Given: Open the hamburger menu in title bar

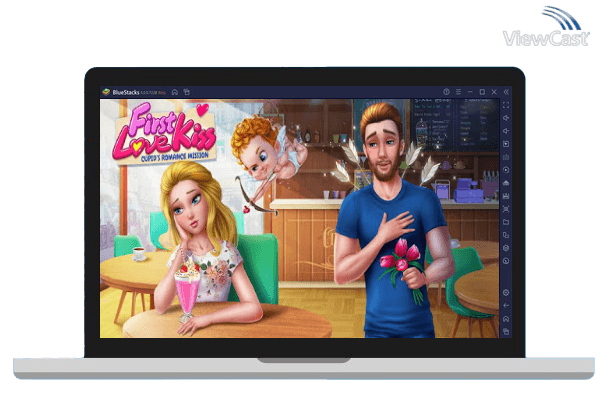Looking at the screenshot, I should click(x=458, y=92).
